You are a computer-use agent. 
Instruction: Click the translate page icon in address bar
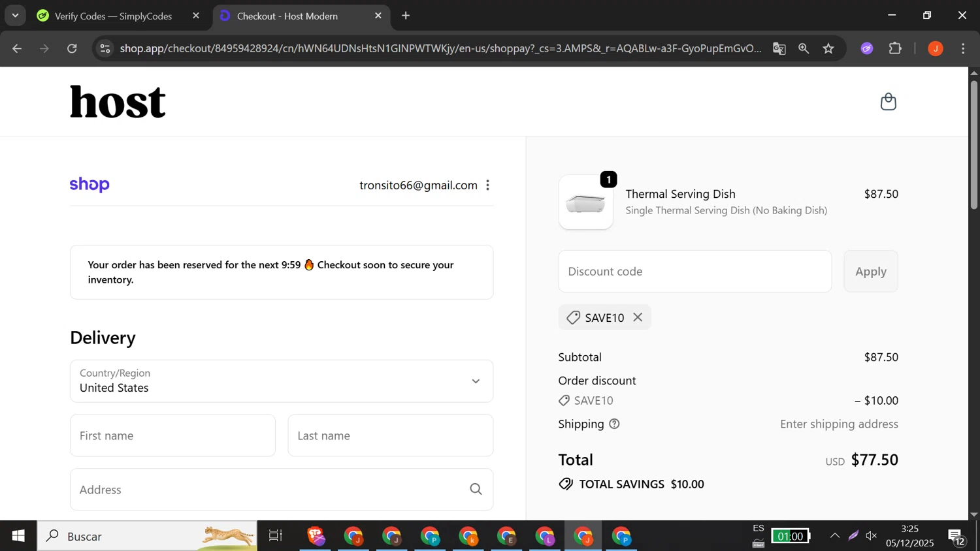coord(779,48)
